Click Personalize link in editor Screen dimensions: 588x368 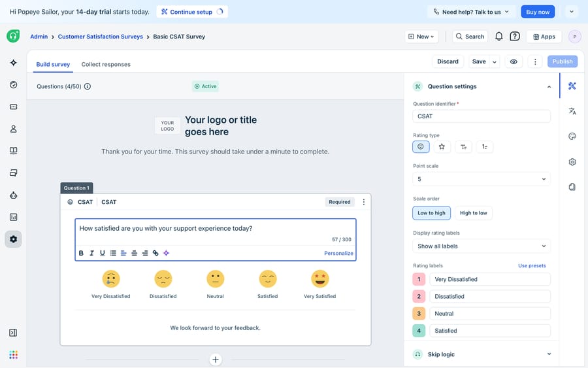click(338, 253)
